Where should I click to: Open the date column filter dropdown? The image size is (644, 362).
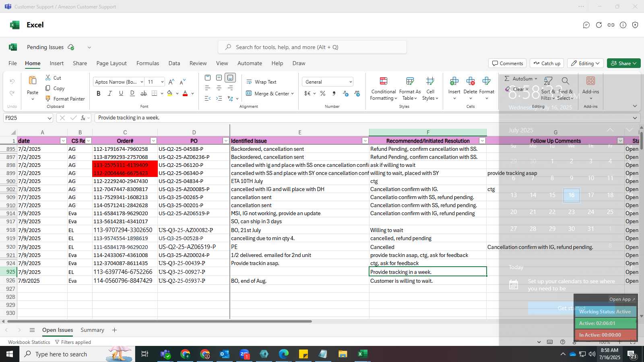(63, 141)
